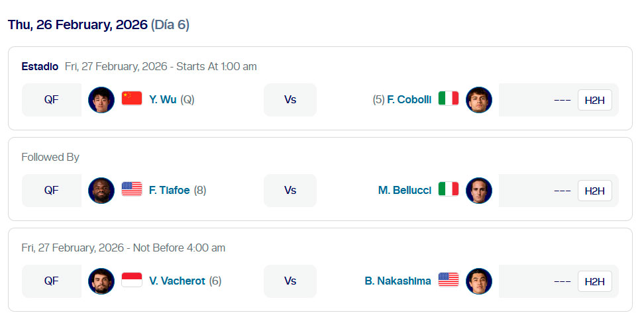Click F. Cobolli's player photo

tap(478, 100)
